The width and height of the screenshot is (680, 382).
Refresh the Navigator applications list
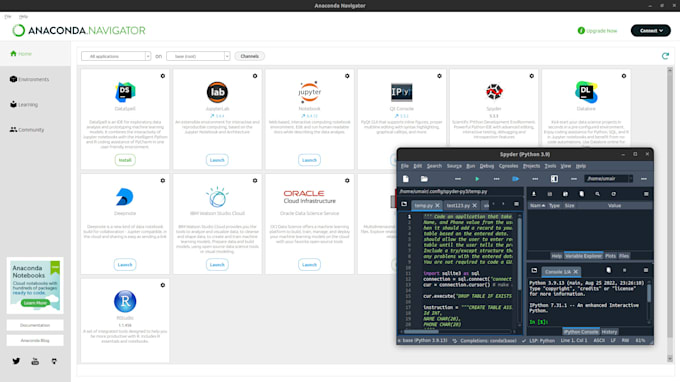pos(665,56)
